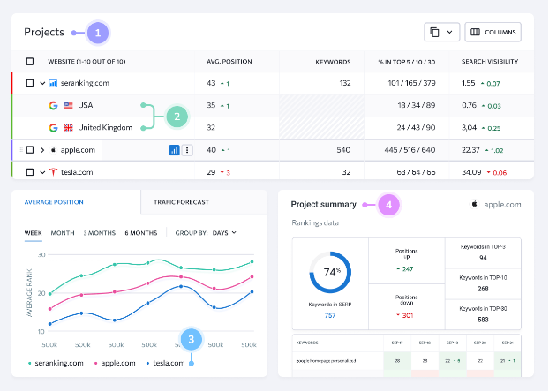Check the apple.com row checkbox
The width and height of the screenshot is (549, 392).
click(x=30, y=150)
